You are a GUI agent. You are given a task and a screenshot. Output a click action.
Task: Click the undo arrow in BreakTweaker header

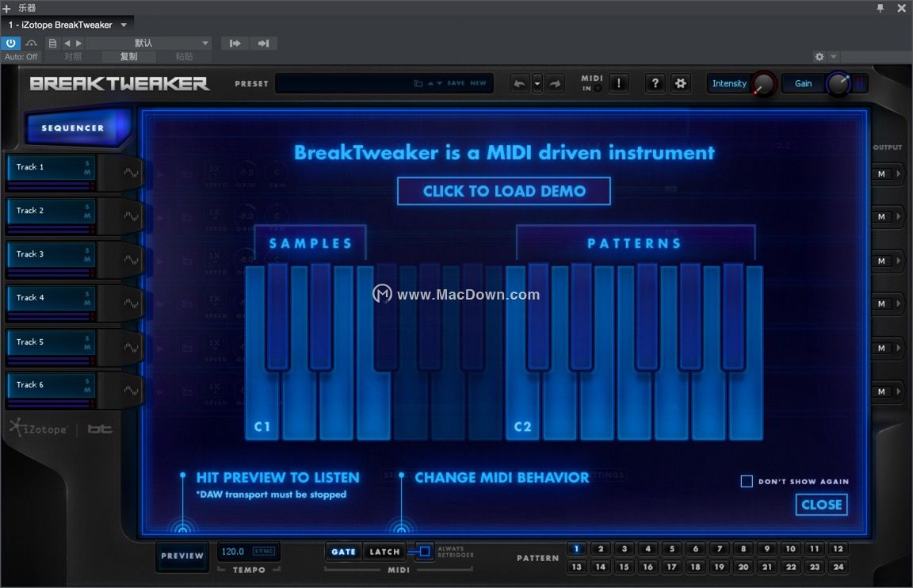pos(519,84)
